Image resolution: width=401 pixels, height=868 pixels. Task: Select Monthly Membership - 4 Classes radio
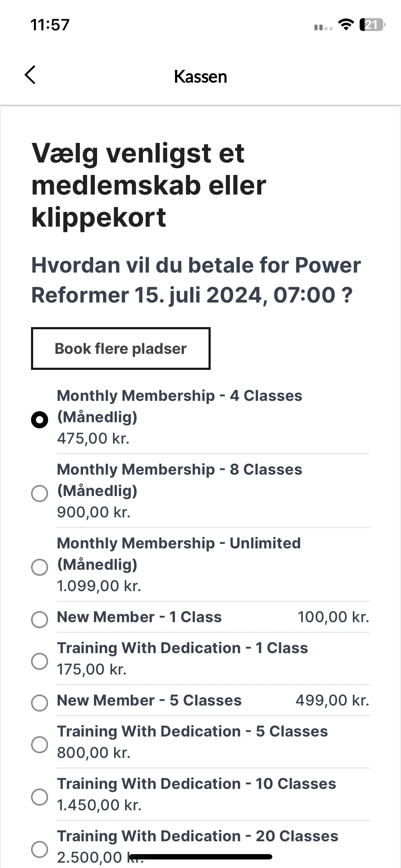coord(40,419)
